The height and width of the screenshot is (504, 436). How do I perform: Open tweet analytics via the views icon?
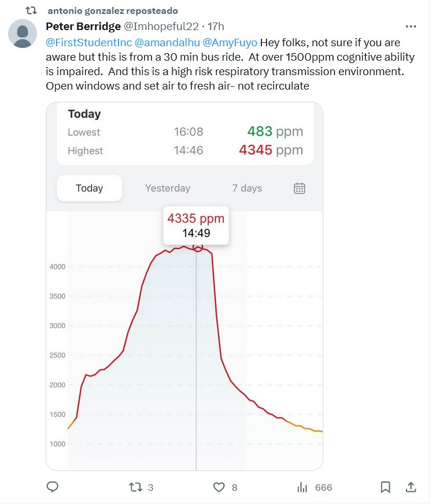point(302,487)
